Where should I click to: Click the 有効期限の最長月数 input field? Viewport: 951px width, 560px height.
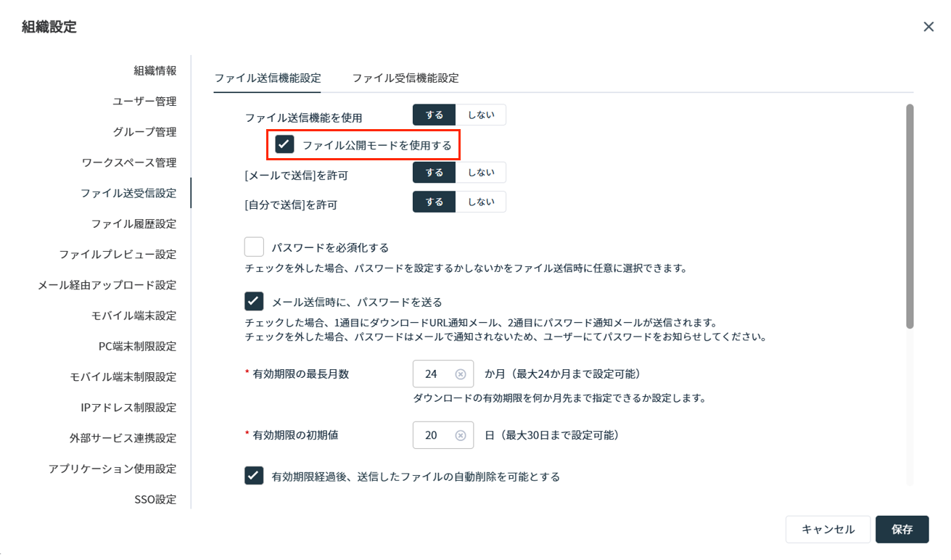[x=434, y=374]
